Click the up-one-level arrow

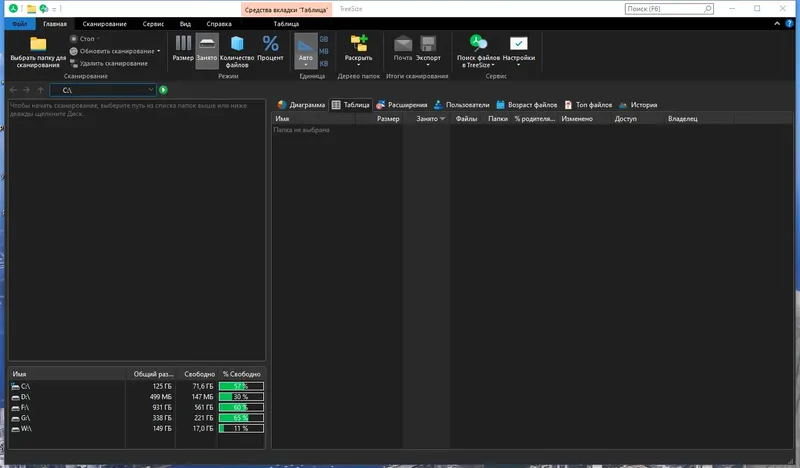[x=40, y=90]
